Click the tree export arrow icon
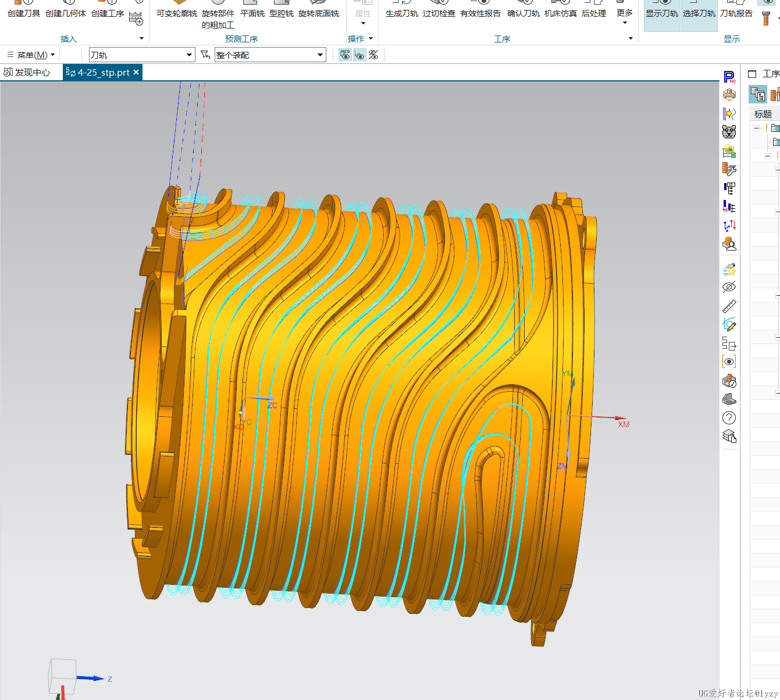 (x=729, y=343)
